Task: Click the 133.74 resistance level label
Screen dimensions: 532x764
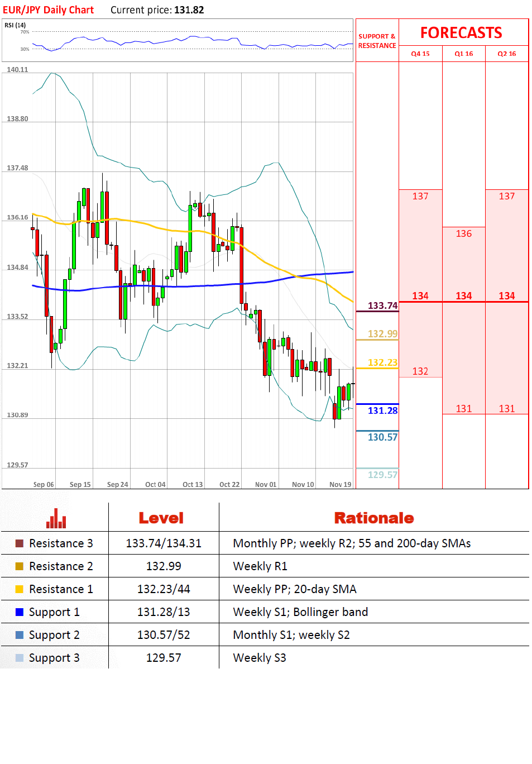Action: 383,305
